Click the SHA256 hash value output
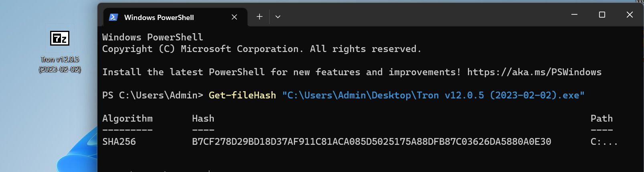 coord(371,142)
